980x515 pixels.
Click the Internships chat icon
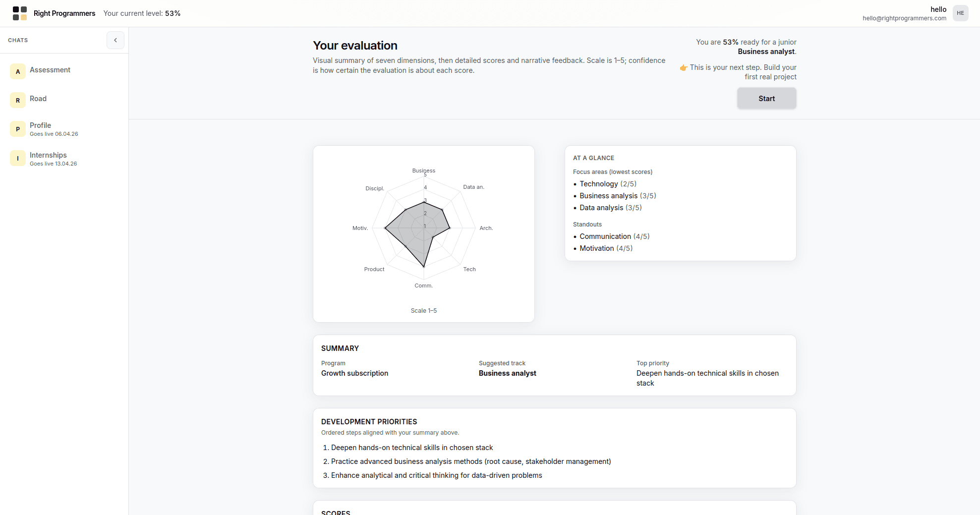click(17, 159)
